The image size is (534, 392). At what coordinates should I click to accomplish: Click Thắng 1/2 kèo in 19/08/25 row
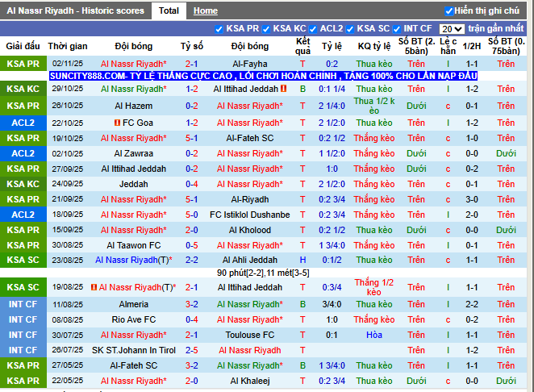tap(374, 287)
